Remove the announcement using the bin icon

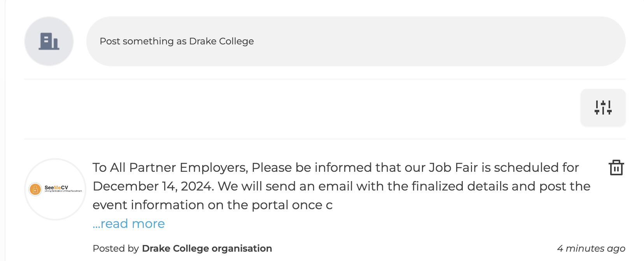click(x=616, y=168)
